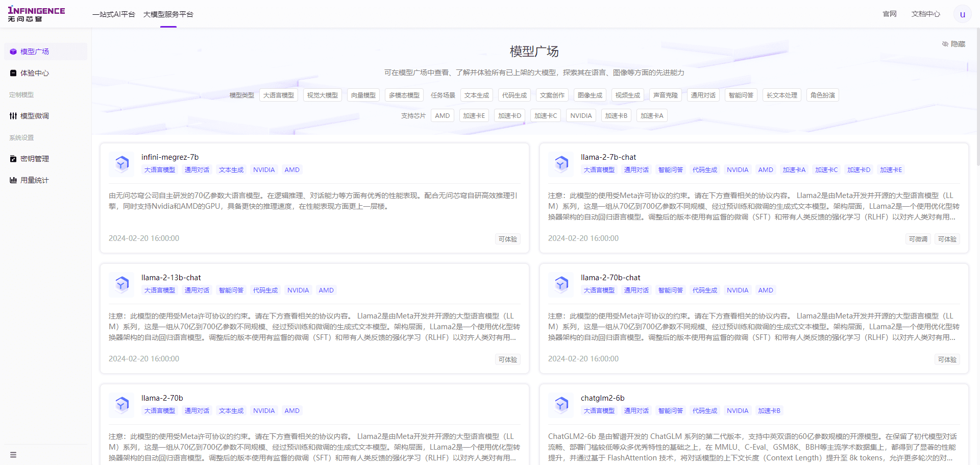Filter supported chip 加速卡D in header

509,115
